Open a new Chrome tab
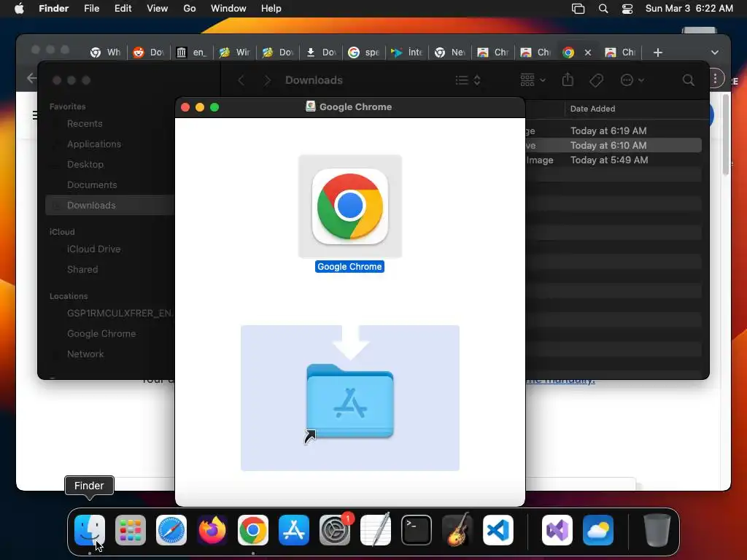This screenshot has height=560, width=747. [658, 52]
